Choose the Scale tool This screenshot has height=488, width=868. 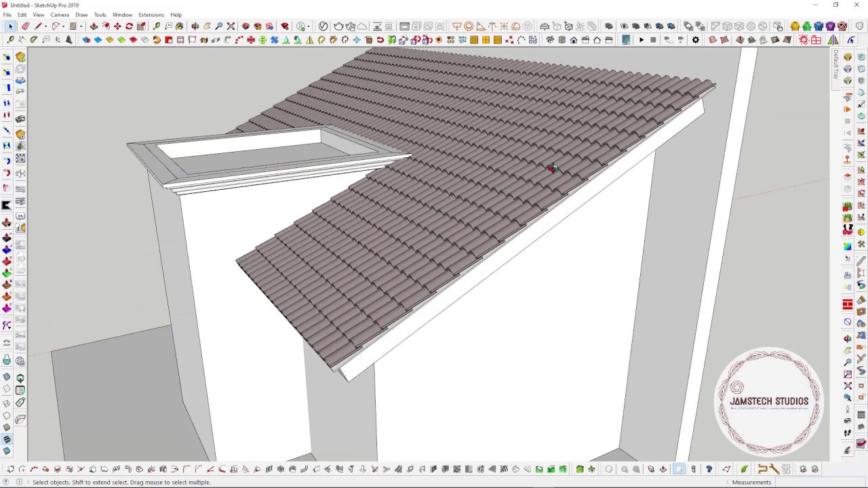(x=141, y=26)
